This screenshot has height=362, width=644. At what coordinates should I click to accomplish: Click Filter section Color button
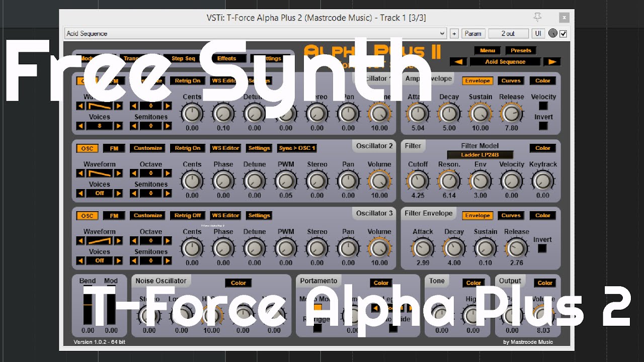tap(543, 148)
